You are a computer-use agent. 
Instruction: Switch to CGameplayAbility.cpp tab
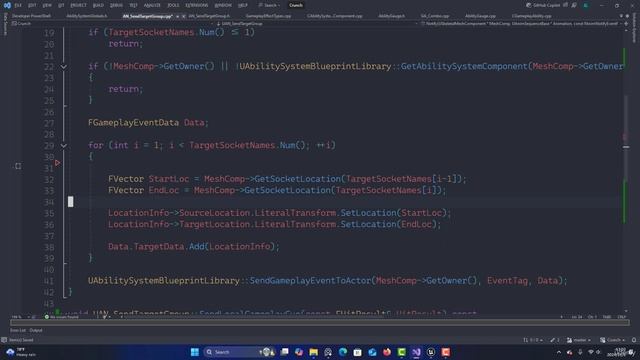pyautogui.click(x=531, y=16)
